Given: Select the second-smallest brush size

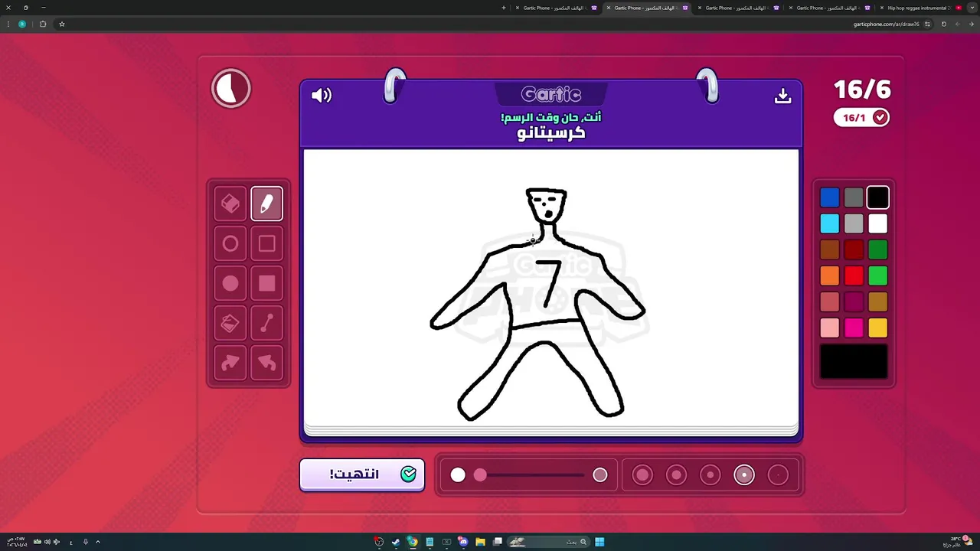Looking at the screenshot, I should pos(744,475).
